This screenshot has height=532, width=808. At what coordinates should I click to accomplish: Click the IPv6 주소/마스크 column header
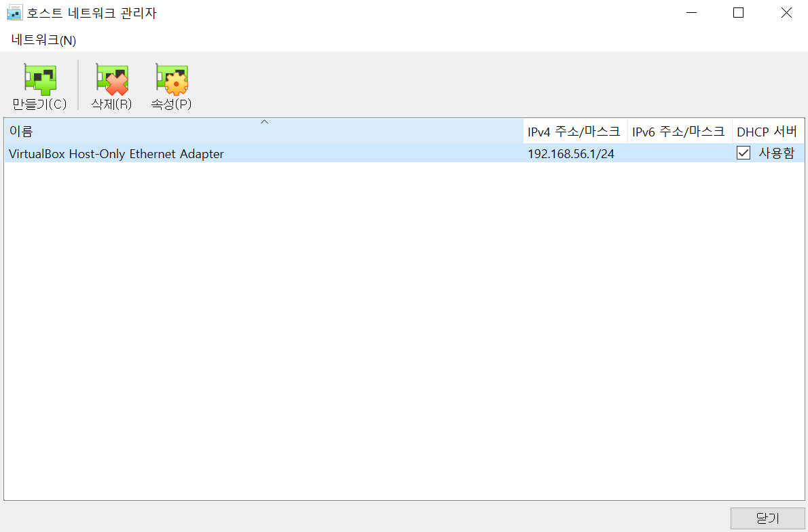tap(680, 132)
